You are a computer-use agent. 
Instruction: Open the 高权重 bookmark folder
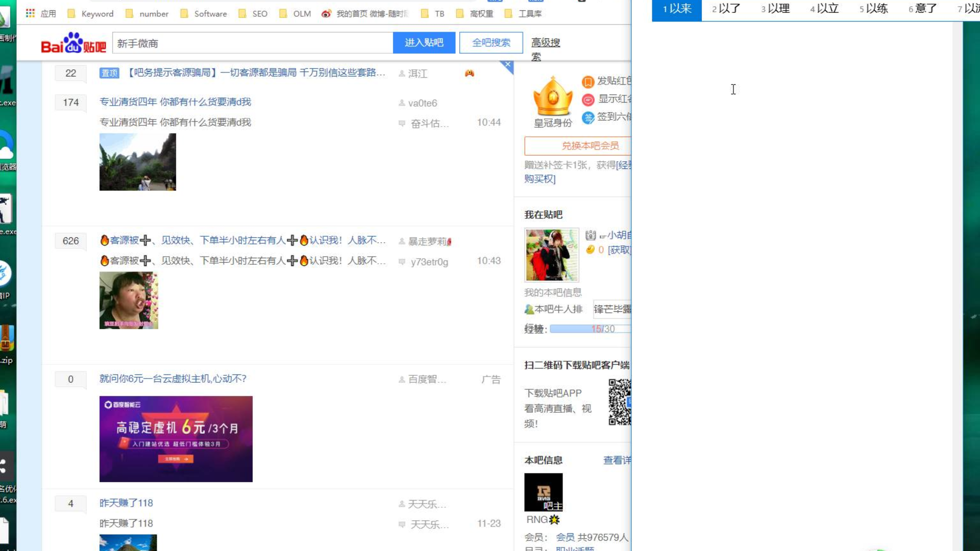475,14
